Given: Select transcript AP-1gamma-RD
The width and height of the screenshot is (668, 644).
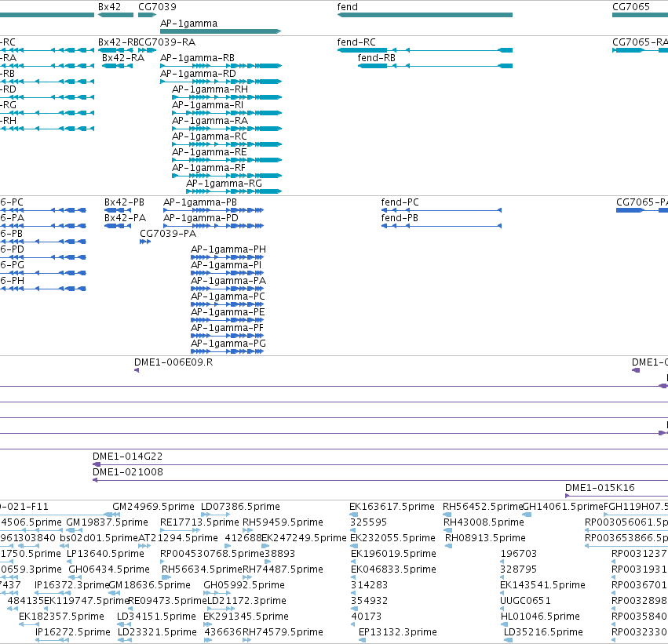Looking at the screenshot, I should click(x=198, y=74).
